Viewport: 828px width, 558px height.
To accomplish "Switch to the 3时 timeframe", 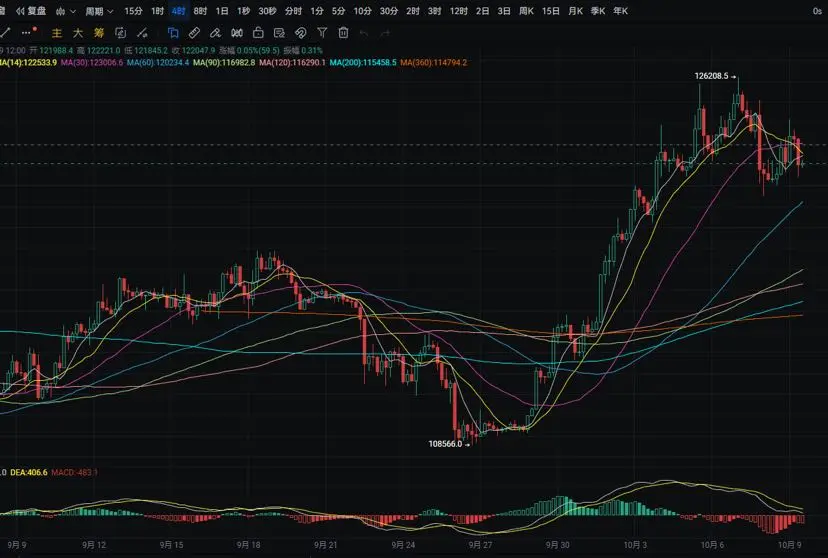I will coord(435,11).
